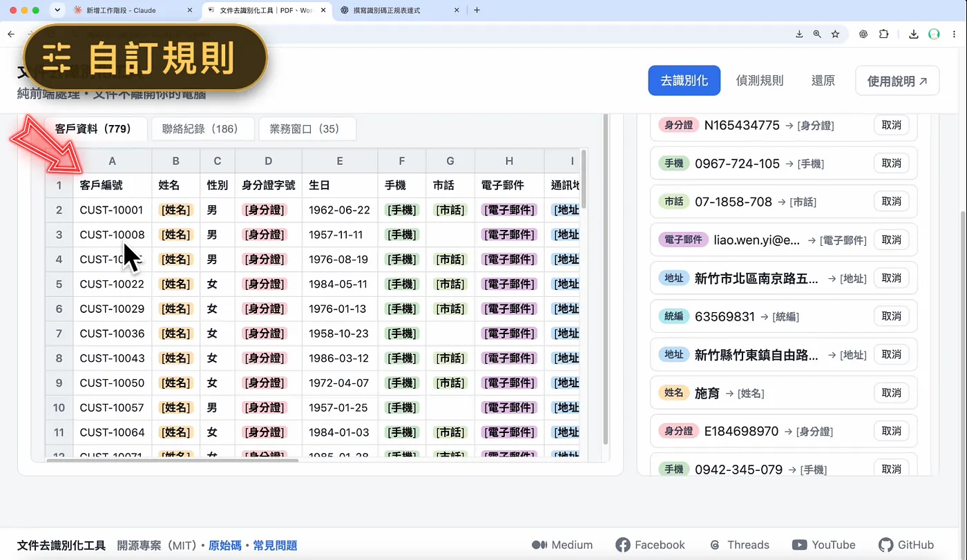This screenshot has height=560, width=967.
Task: Open Chrome three-dot menu
Action: [x=954, y=34]
